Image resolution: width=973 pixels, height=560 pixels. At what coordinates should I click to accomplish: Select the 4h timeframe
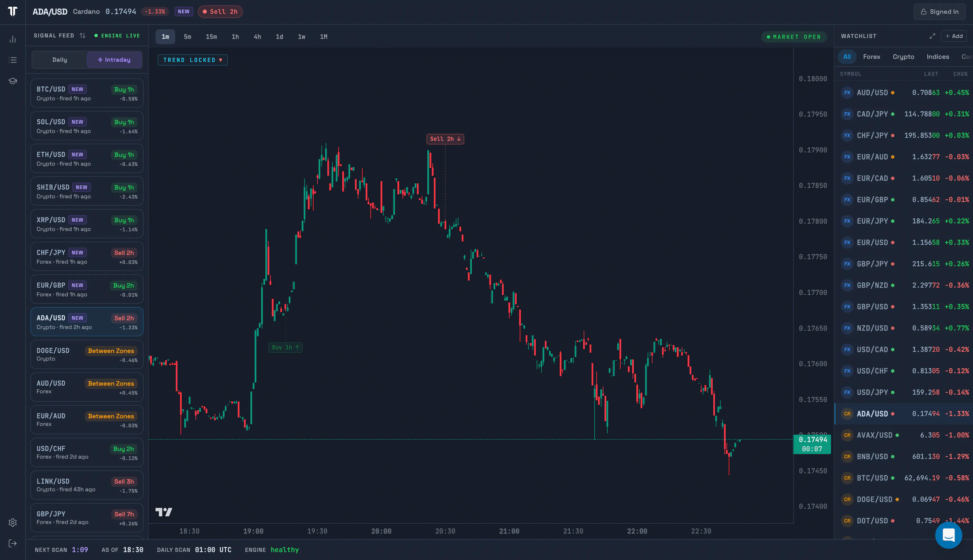point(257,37)
